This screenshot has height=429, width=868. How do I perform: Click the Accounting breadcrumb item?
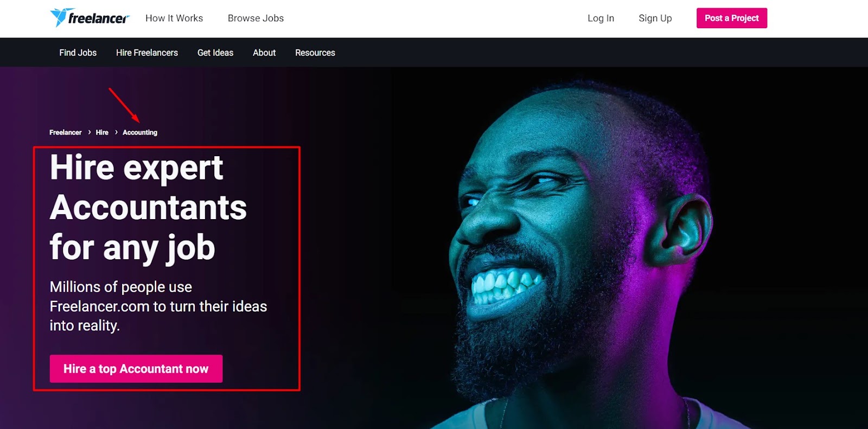click(140, 132)
